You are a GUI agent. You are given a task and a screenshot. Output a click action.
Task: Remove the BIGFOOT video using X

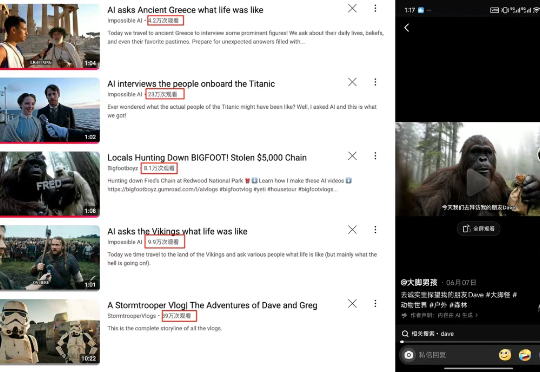pos(352,156)
